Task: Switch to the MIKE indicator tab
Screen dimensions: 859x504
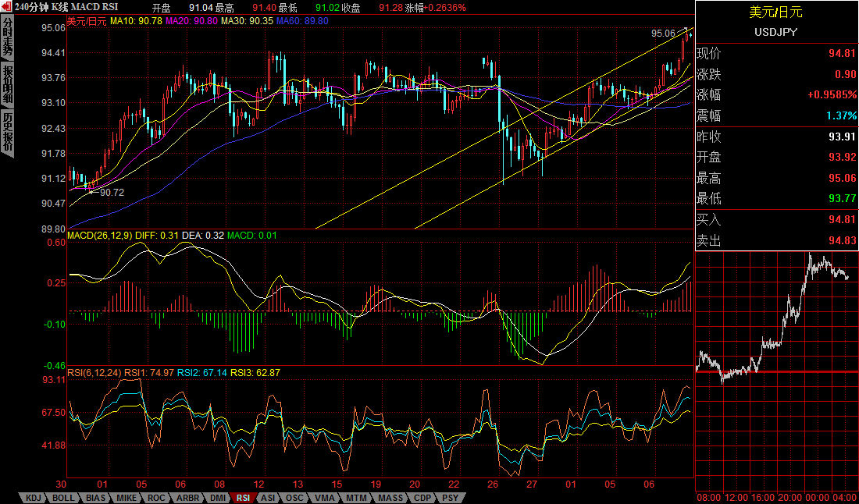Action: 127,498
